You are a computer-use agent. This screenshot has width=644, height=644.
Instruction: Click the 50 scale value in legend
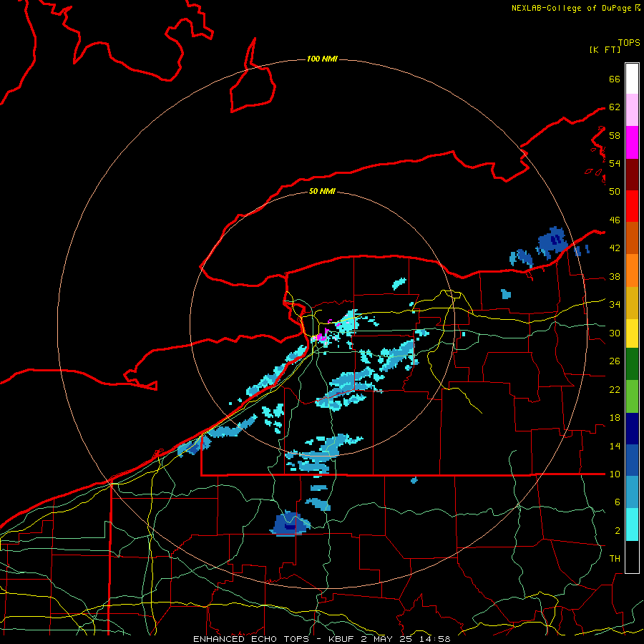point(615,191)
